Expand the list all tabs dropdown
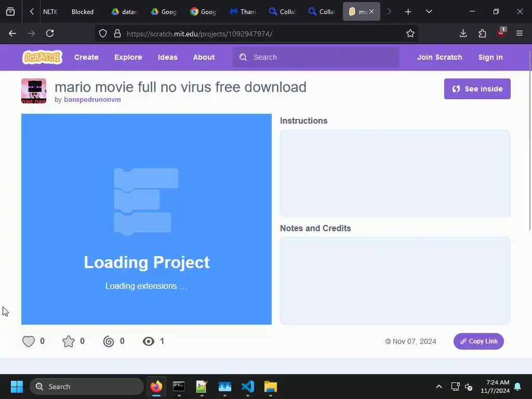 (429, 11)
